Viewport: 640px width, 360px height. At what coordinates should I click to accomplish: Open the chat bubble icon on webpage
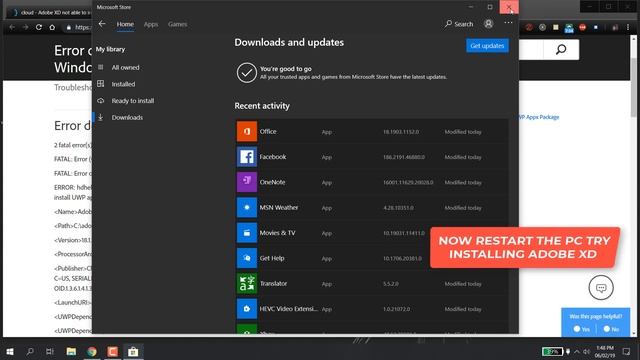pyautogui.click(x=601, y=287)
